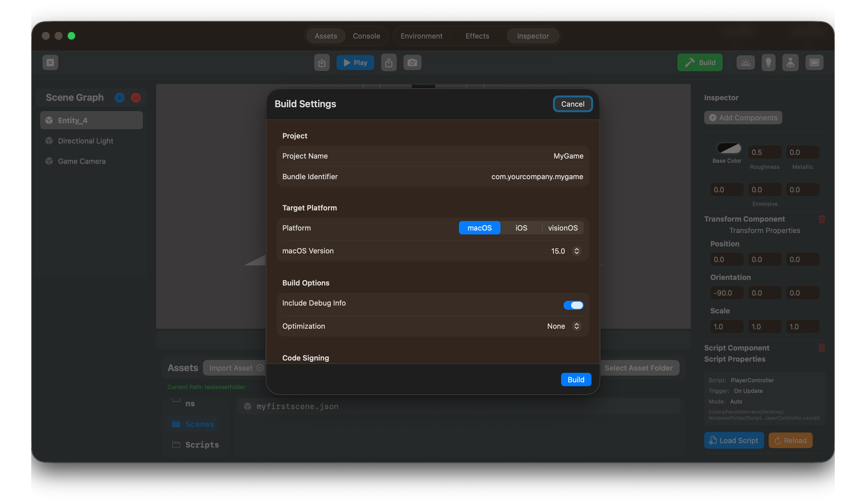Click the display screen icon at far right
The image size is (866, 504).
point(814,62)
